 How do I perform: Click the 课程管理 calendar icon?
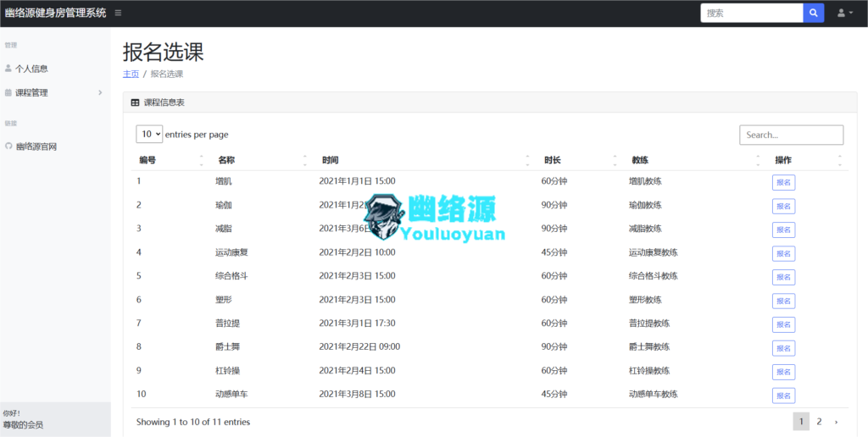pyautogui.click(x=8, y=92)
